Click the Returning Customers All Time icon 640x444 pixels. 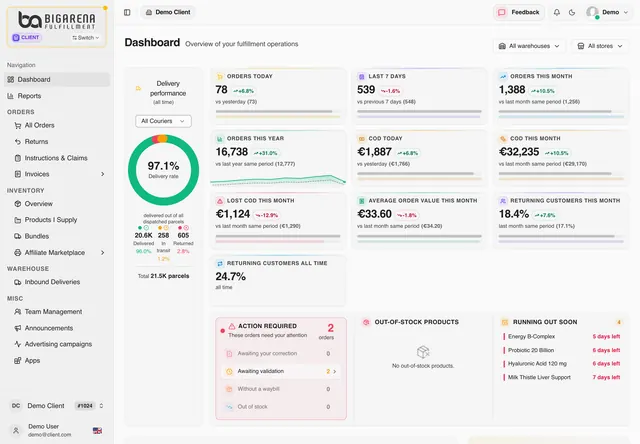(x=220, y=263)
